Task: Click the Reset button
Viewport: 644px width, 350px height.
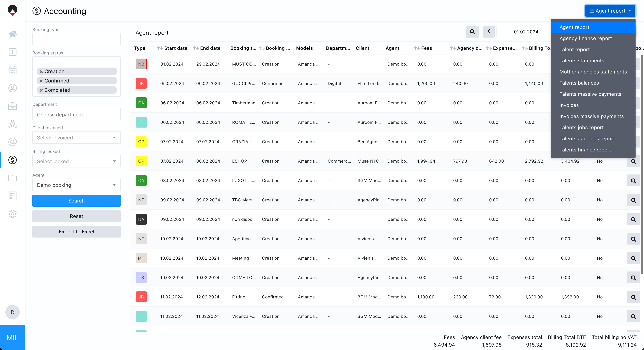Action: coord(77,216)
